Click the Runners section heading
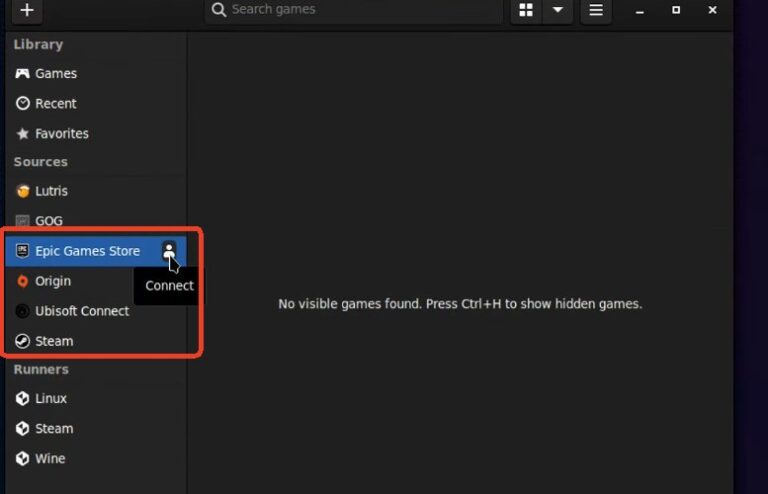Viewport: 768px width, 494px height. (x=41, y=369)
